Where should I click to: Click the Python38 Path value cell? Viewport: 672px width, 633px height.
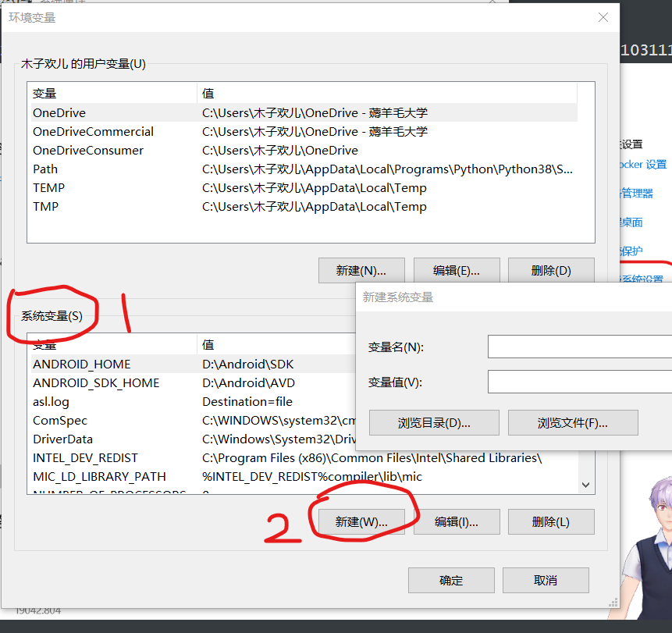point(387,169)
